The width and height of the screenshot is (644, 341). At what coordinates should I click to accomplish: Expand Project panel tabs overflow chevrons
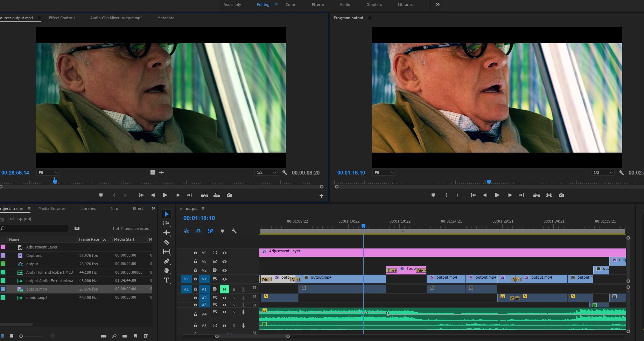pos(153,208)
